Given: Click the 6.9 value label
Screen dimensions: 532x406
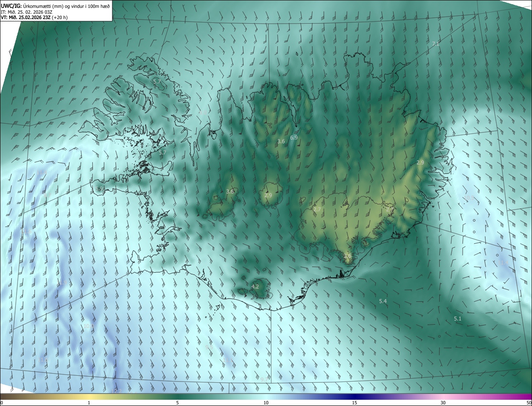Looking at the screenshot, I should [x=294, y=137].
